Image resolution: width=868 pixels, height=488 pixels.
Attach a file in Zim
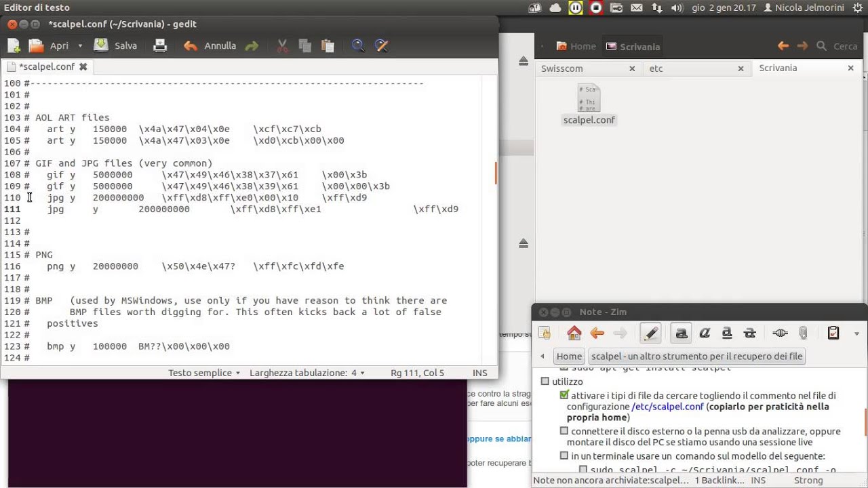[x=802, y=333]
